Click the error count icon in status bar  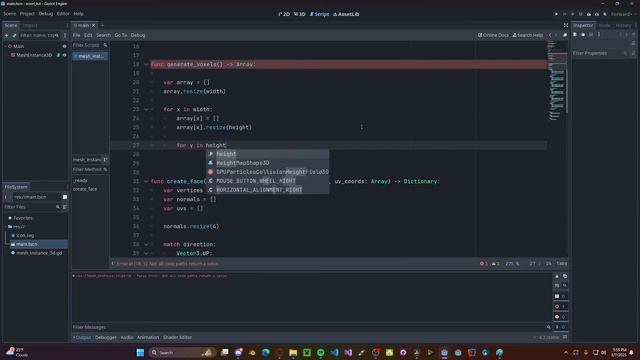pyautogui.click(x=482, y=264)
